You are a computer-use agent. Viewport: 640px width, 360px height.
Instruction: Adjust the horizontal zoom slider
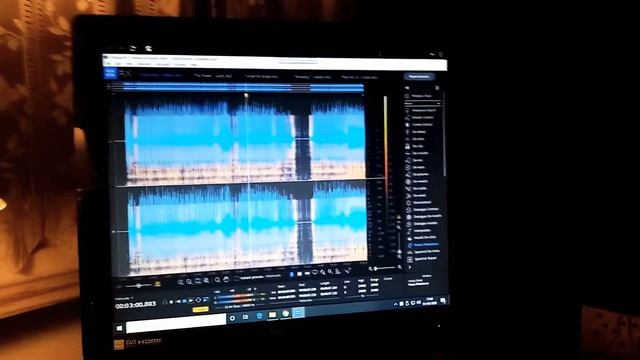tap(385, 268)
